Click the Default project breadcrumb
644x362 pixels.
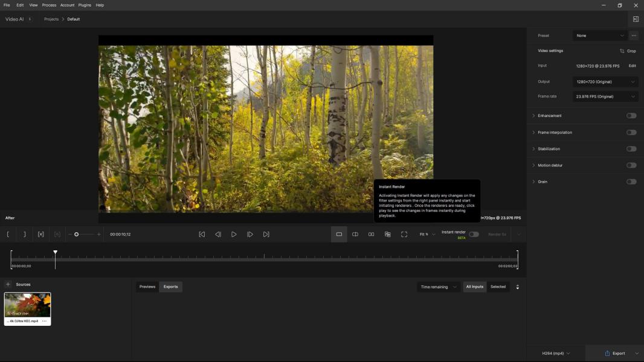point(74,19)
